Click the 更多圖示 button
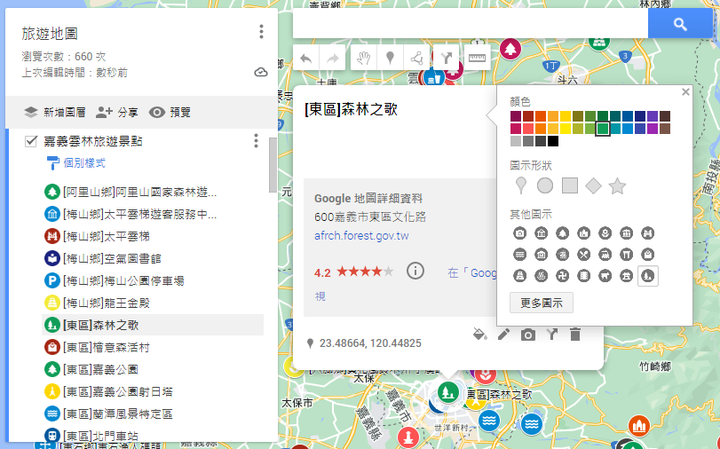This screenshot has width=720, height=449. pos(541,303)
